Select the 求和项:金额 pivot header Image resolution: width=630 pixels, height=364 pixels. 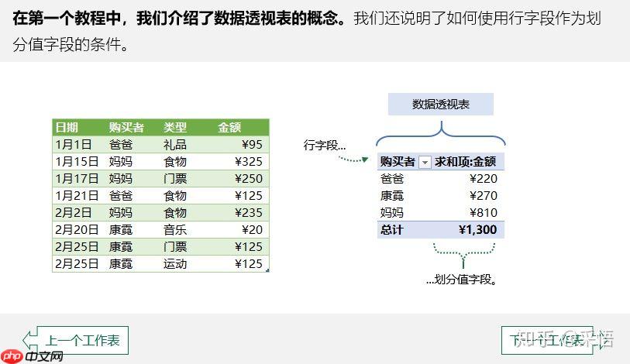coord(465,162)
